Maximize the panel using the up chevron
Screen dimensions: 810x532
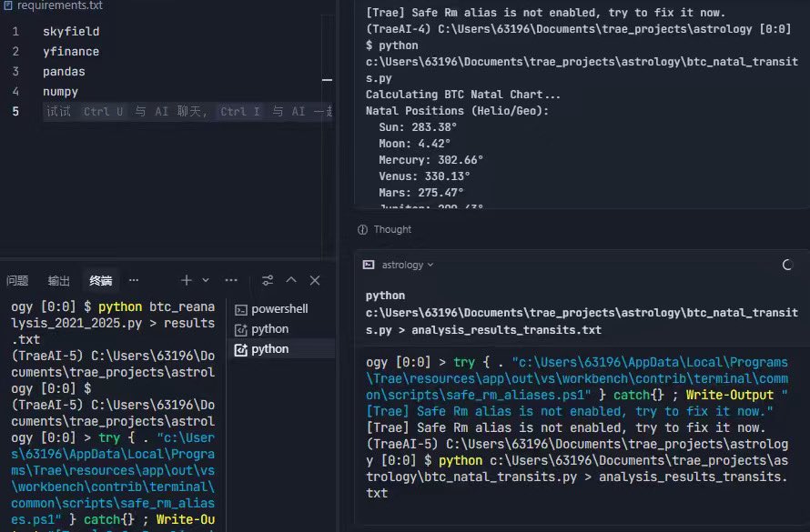pyautogui.click(x=291, y=280)
